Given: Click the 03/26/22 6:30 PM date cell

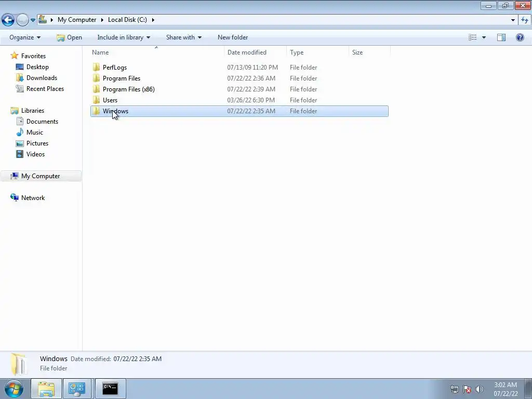Looking at the screenshot, I should (251, 100).
